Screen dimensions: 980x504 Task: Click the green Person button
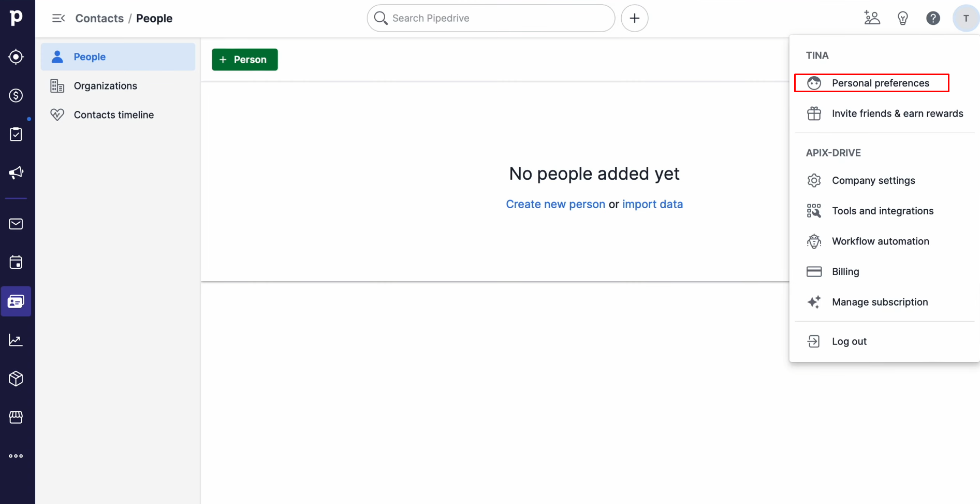point(244,60)
